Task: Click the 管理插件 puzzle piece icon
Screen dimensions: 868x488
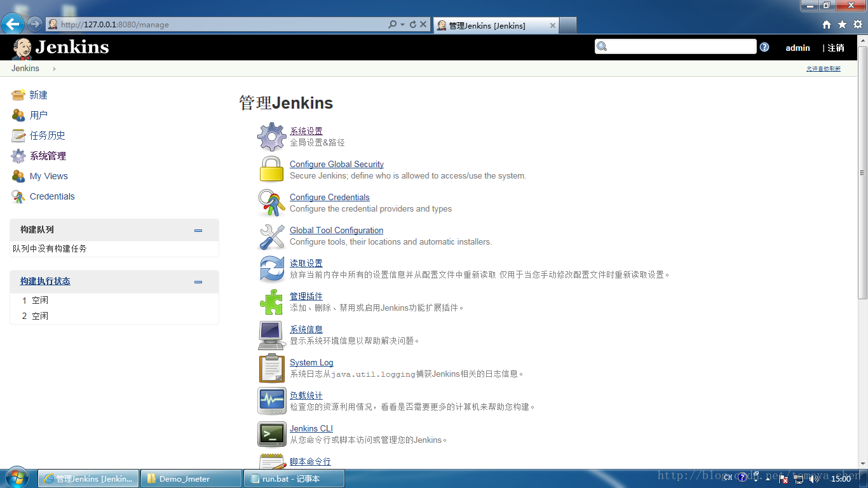Action: (272, 302)
